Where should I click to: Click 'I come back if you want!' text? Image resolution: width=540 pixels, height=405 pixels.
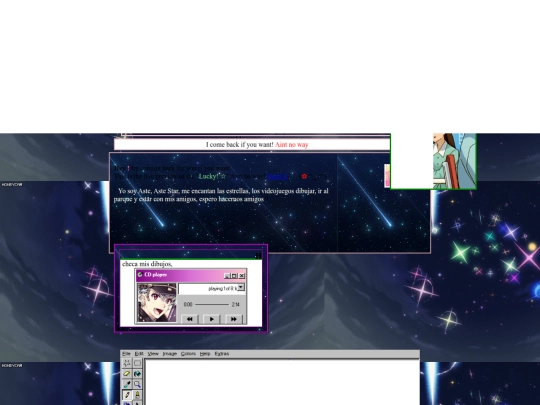point(240,145)
